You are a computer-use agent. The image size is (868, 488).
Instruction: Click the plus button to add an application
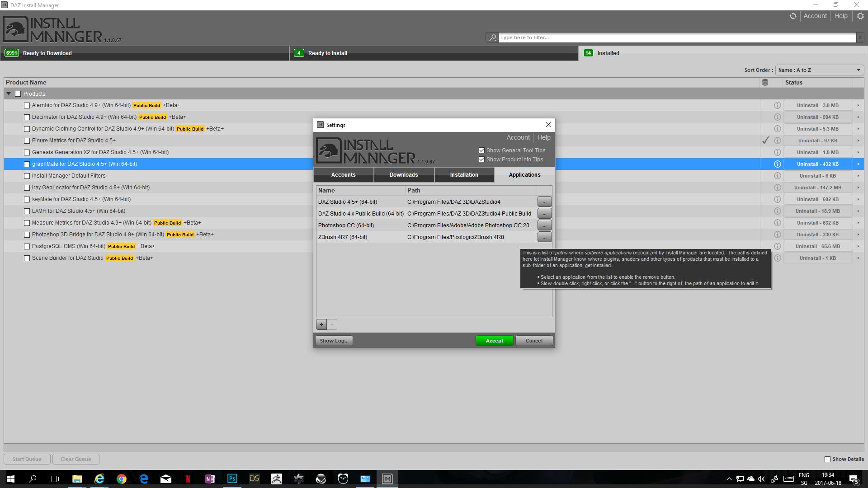[321, 324]
